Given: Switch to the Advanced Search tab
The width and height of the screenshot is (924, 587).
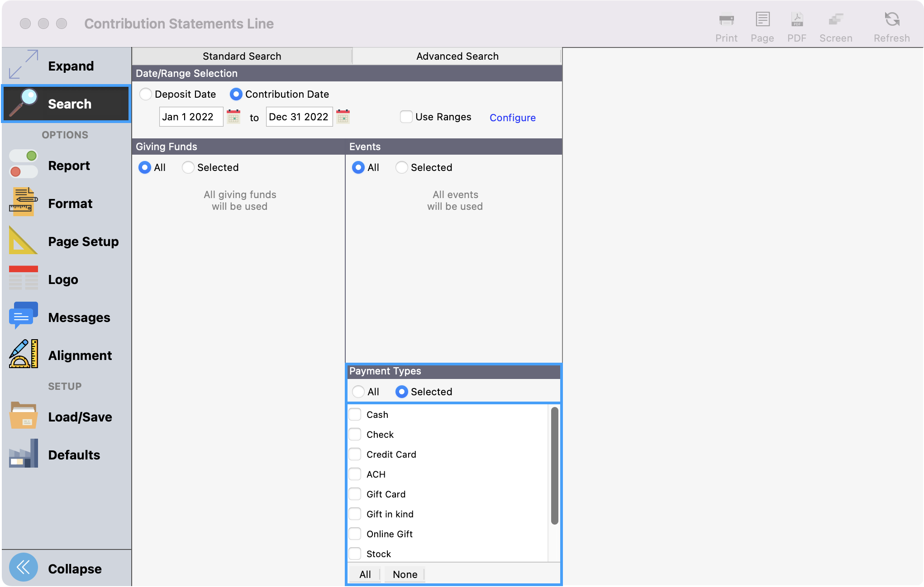Looking at the screenshot, I should coord(457,56).
